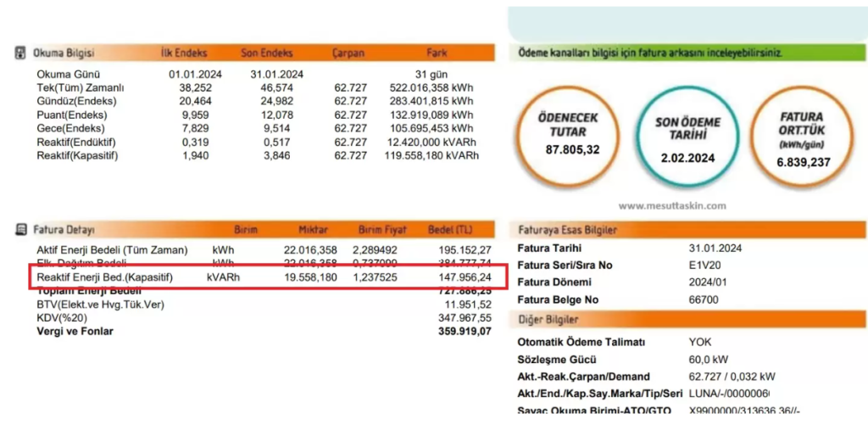Click the meter icon beside Okuma Bilgisi
868x425 pixels.
(x=20, y=53)
